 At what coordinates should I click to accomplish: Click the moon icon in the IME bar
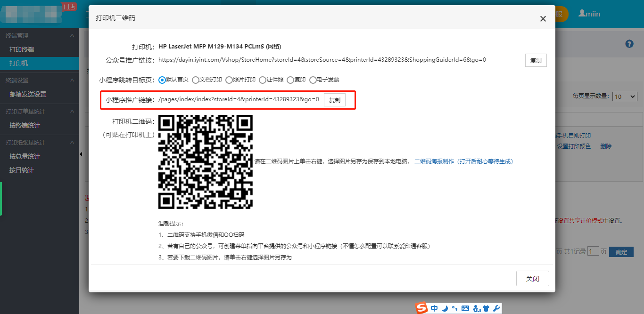tap(445, 308)
